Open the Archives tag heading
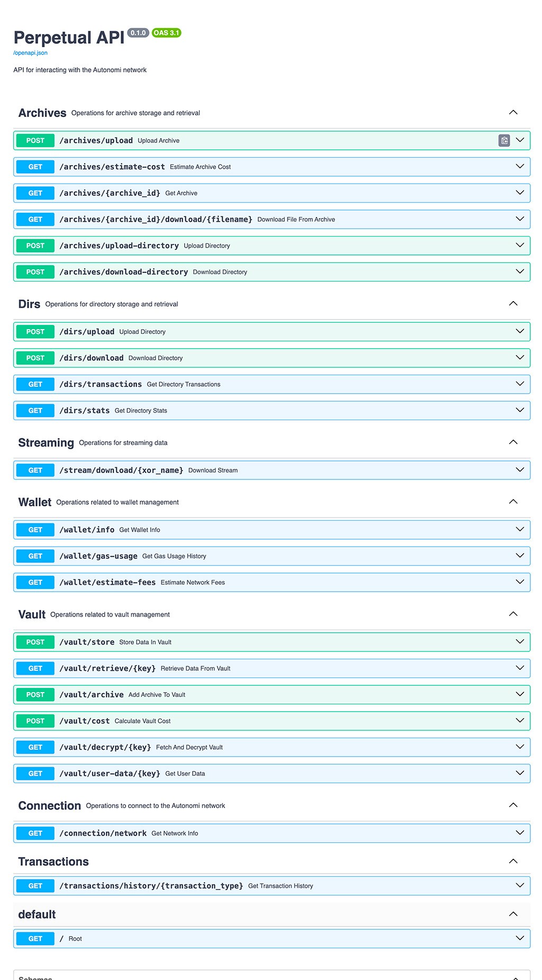The image size is (542, 980). (x=42, y=113)
